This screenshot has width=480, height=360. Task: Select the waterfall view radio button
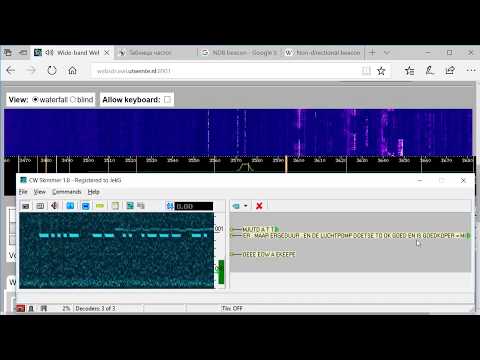tap(35, 100)
